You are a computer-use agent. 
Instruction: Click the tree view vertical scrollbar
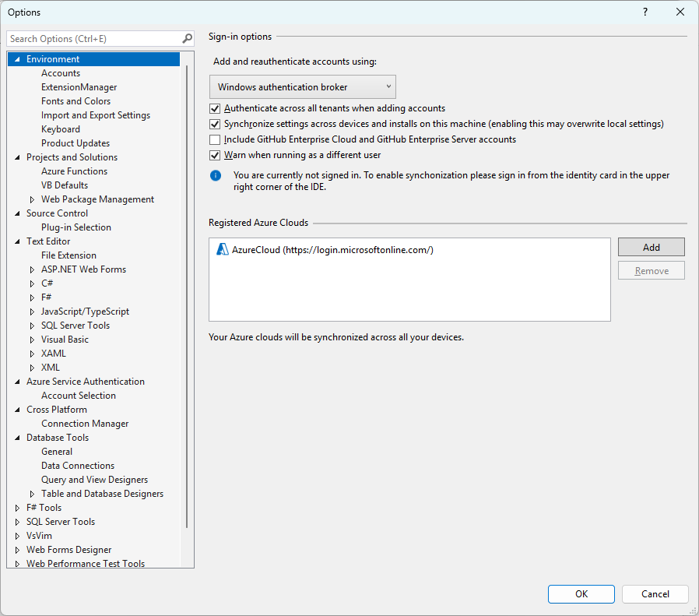[x=187, y=297]
